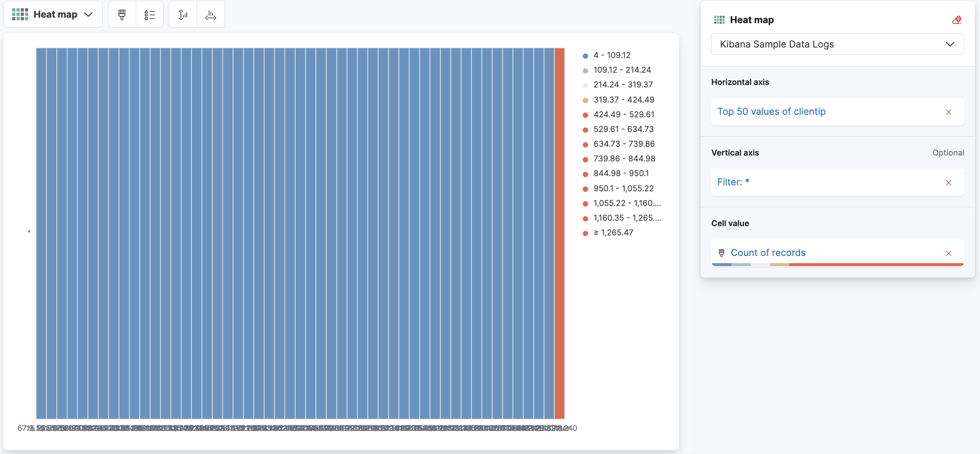Viewport: 980px width, 454px height.
Task: Expand the data view selector chevron
Action: click(950, 44)
